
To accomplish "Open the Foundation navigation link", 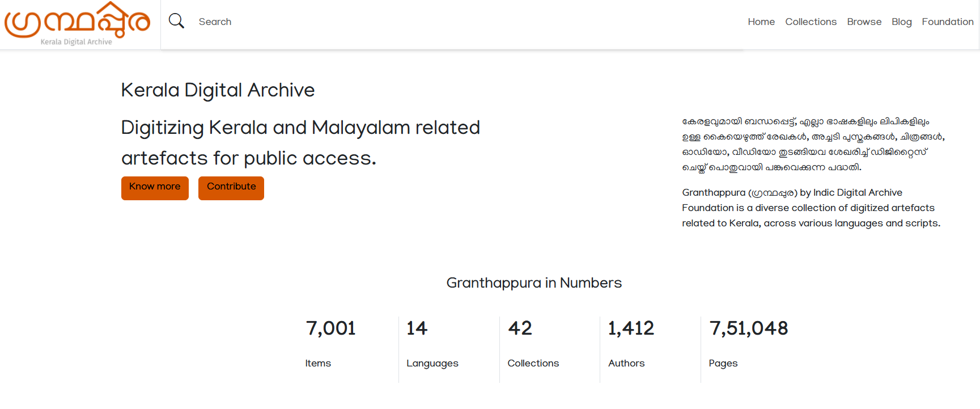I will coord(947,22).
